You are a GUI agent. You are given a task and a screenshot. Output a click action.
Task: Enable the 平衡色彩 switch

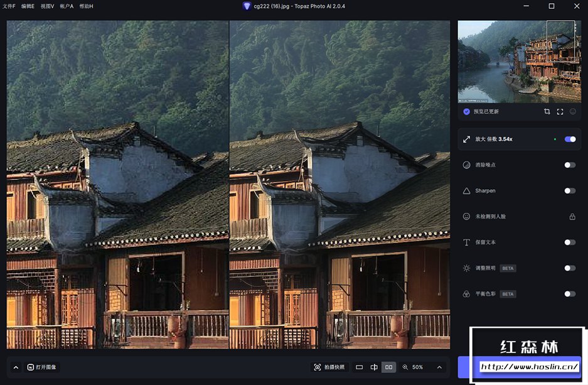point(570,294)
